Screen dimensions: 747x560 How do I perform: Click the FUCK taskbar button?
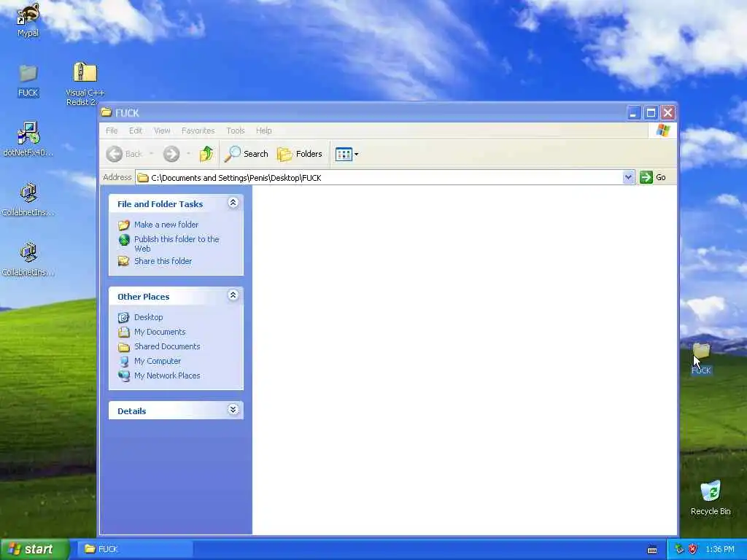[x=136, y=549]
